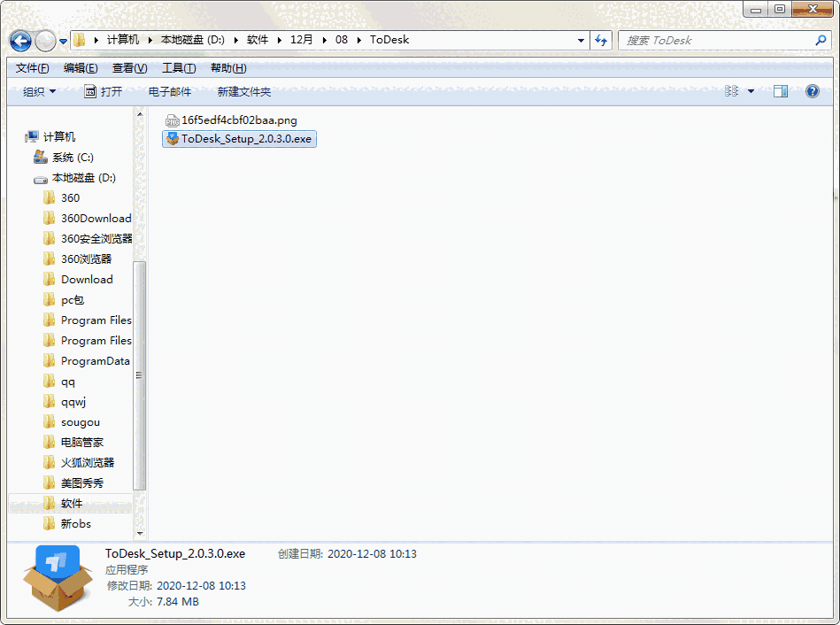
Task: Click the ToDesk breadcrumb segment
Action: pos(389,40)
